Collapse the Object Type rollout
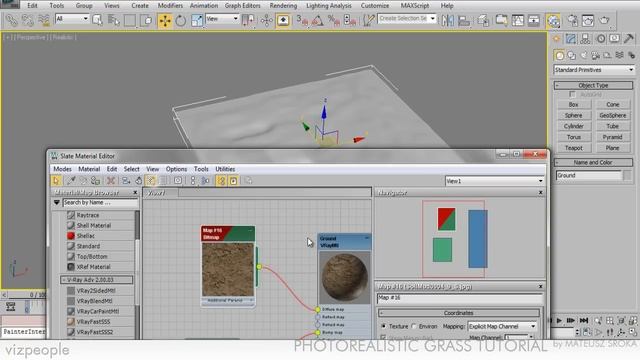This screenshot has width=640, height=360. [593, 85]
